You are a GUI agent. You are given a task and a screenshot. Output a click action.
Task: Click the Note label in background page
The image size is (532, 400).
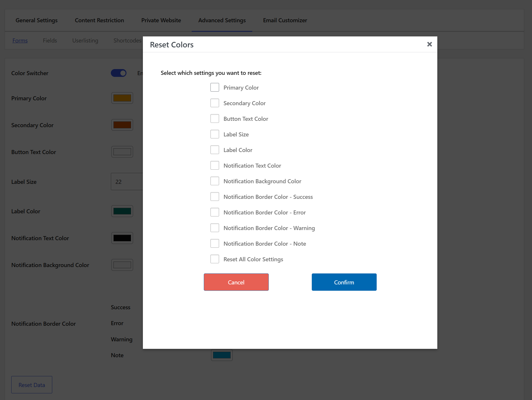tap(117, 355)
